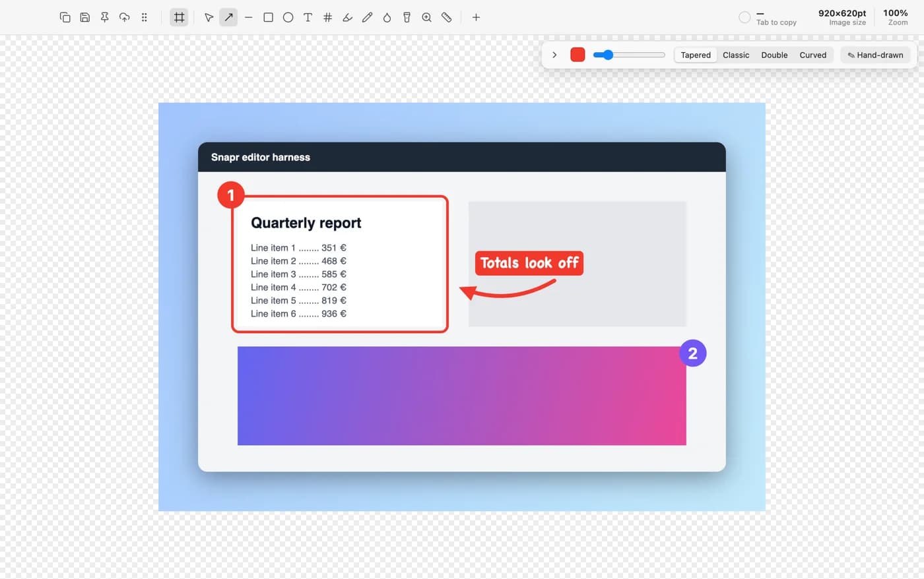Click "Line item 1" row showing 351 €
The height and width of the screenshot is (579, 924).
(x=298, y=248)
